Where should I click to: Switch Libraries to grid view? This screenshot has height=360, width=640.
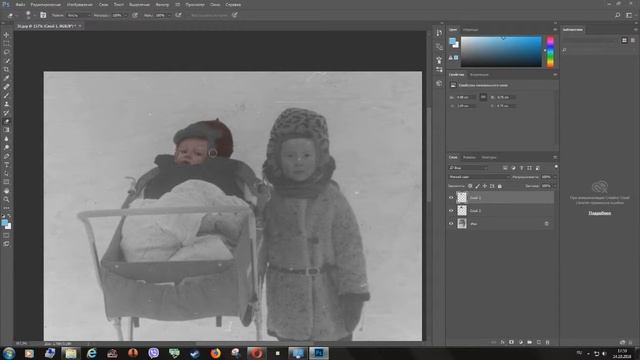coord(624,40)
